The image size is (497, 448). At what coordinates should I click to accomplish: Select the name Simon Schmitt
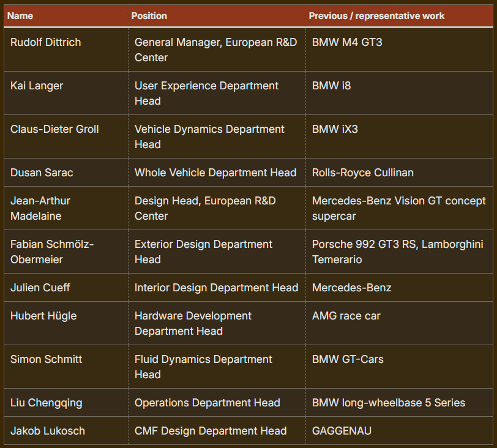coord(46,359)
